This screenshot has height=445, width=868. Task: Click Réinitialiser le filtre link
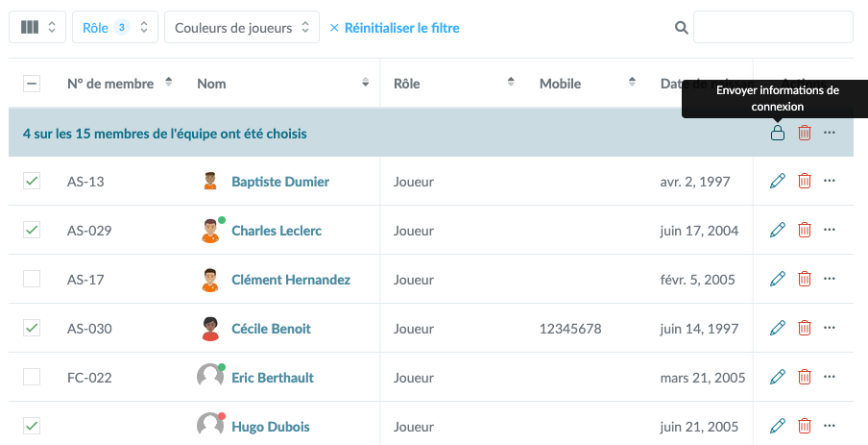(395, 28)
